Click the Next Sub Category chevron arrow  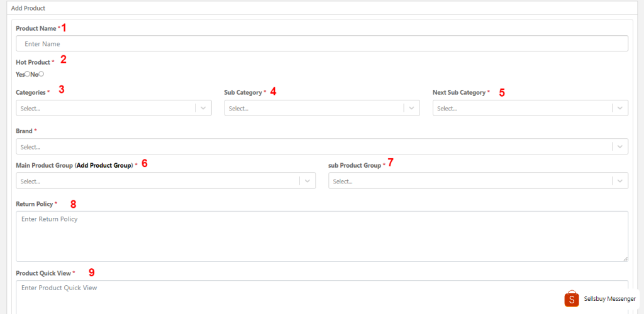point(619,108)
